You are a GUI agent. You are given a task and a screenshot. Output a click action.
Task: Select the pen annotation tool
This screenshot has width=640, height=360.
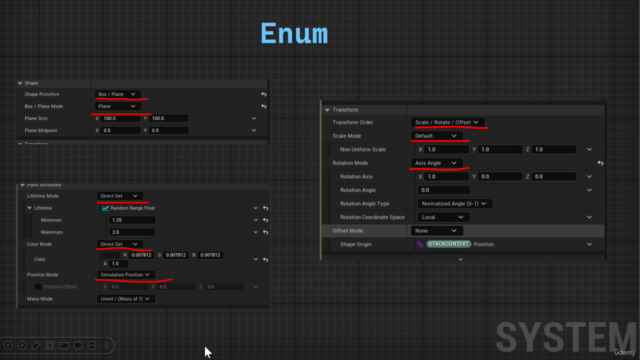pyautogui.click(x=36, y=345)
